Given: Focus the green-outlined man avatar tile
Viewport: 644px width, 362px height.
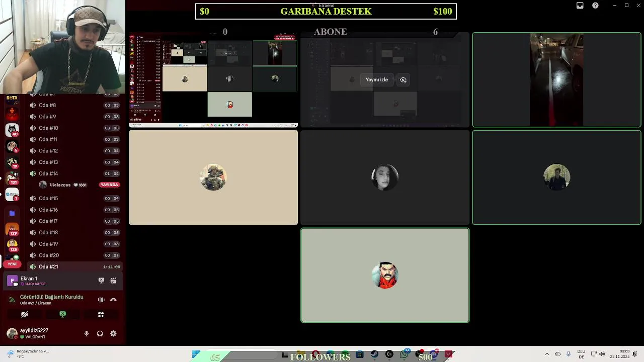Looking at the screenshot, I should pos(556,177).
